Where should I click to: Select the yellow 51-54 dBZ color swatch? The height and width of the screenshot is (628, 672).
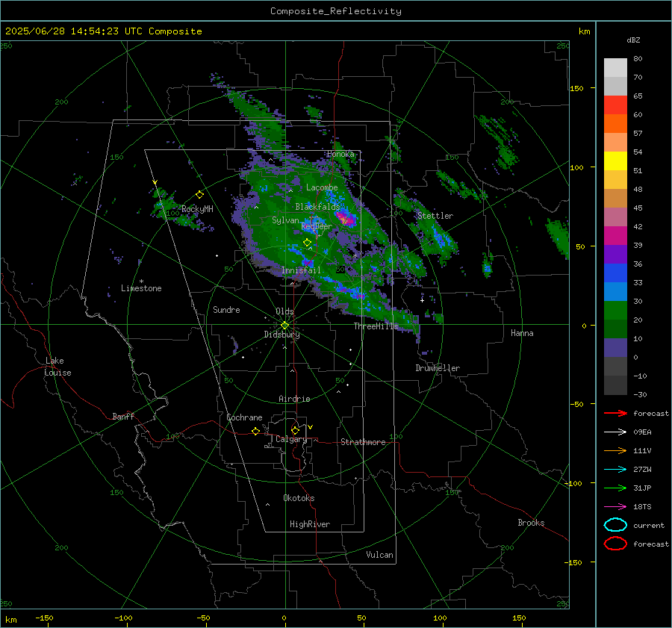coord(615,161)
